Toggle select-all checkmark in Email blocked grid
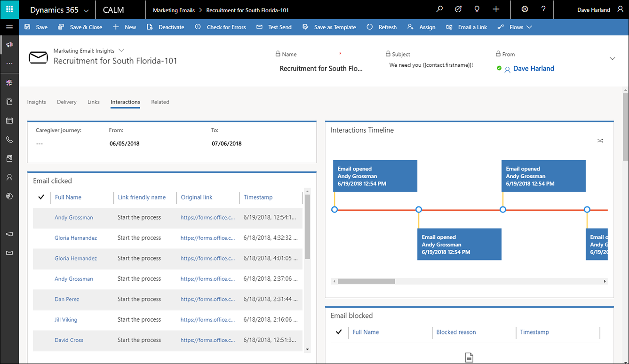 339,332
